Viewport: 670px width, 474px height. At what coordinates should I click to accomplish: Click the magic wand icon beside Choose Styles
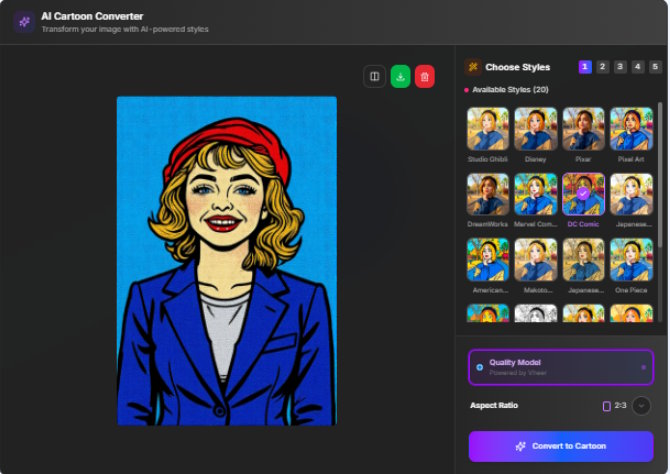point(473,67)
